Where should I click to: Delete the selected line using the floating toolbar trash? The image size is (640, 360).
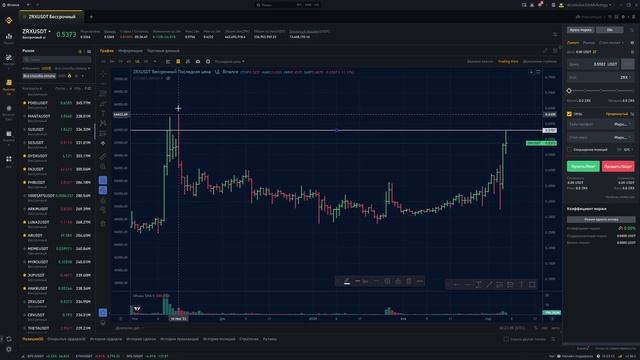409,281
